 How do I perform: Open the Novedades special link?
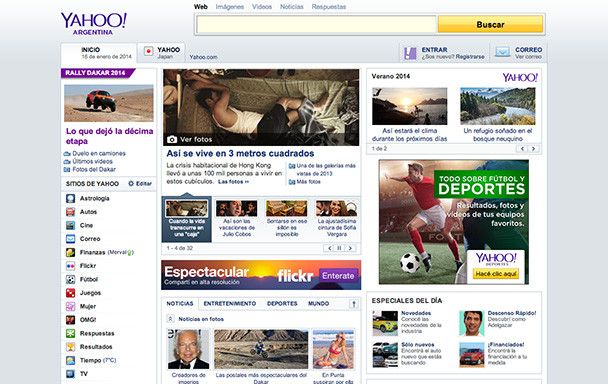pyautogui.click(x=416, y=313)
